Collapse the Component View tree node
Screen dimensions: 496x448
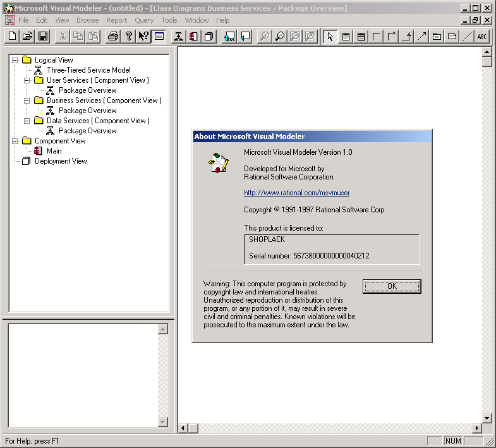pyautogui.click(x=15, y=141)
